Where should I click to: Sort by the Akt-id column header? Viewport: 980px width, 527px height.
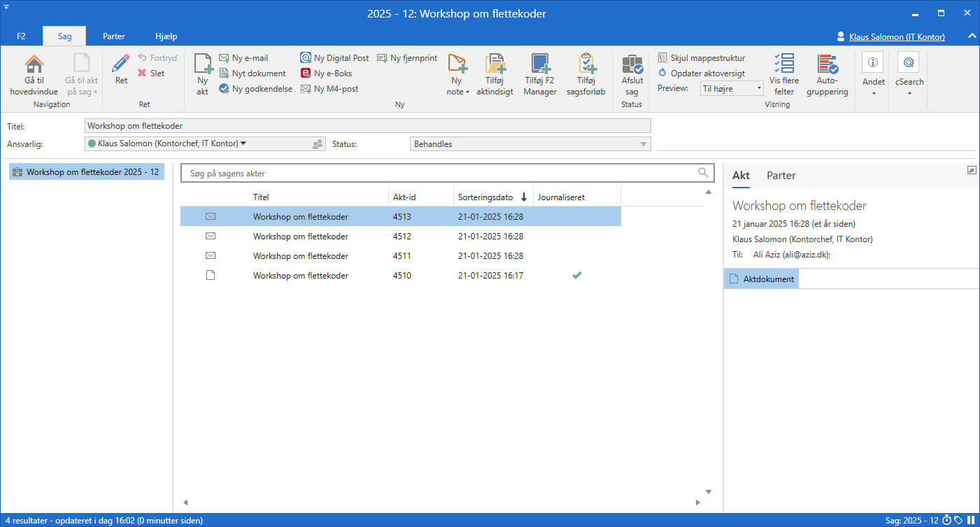[x=421, y=197]
